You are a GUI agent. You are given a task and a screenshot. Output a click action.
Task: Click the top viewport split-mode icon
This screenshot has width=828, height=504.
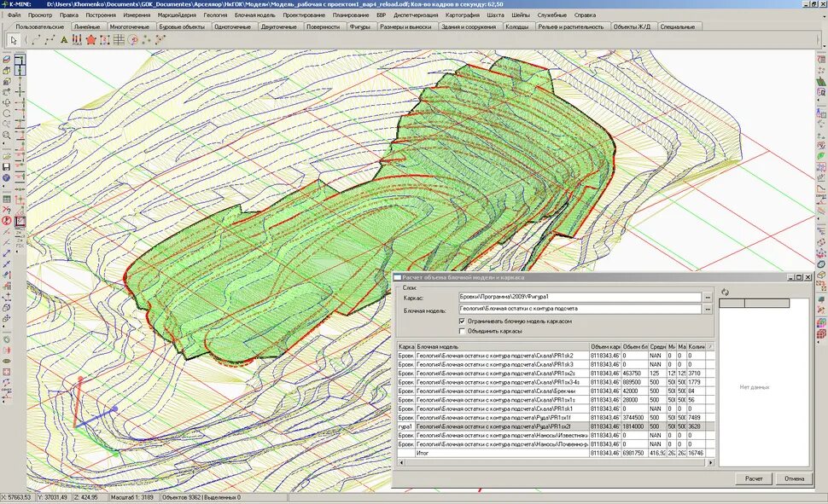point(20,59)
